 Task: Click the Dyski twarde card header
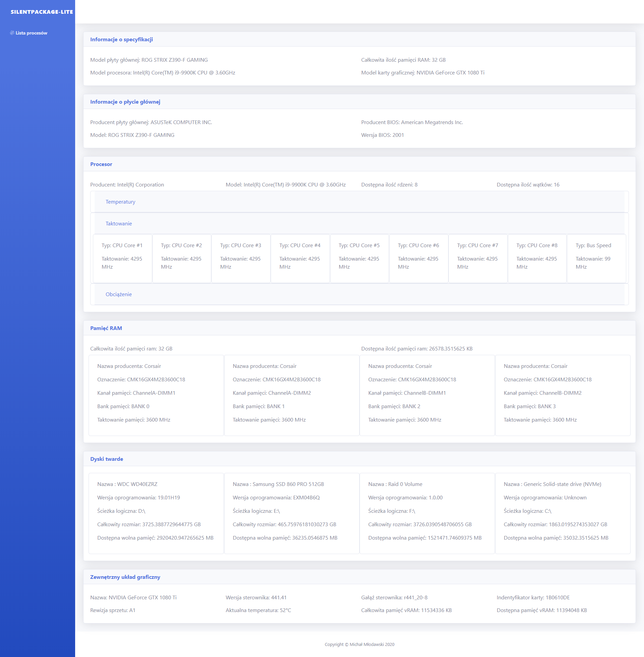(x=106, y=459)
